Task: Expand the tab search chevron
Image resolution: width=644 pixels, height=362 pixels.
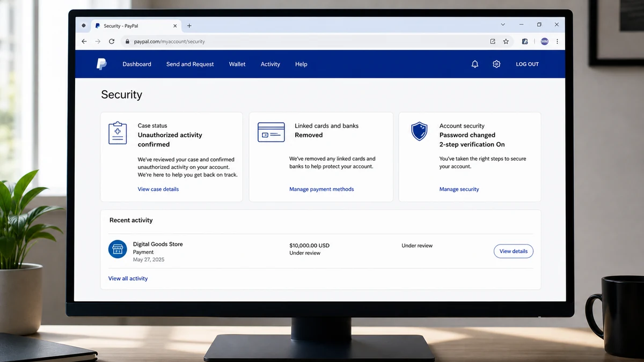Action: [x=503, y=25]
